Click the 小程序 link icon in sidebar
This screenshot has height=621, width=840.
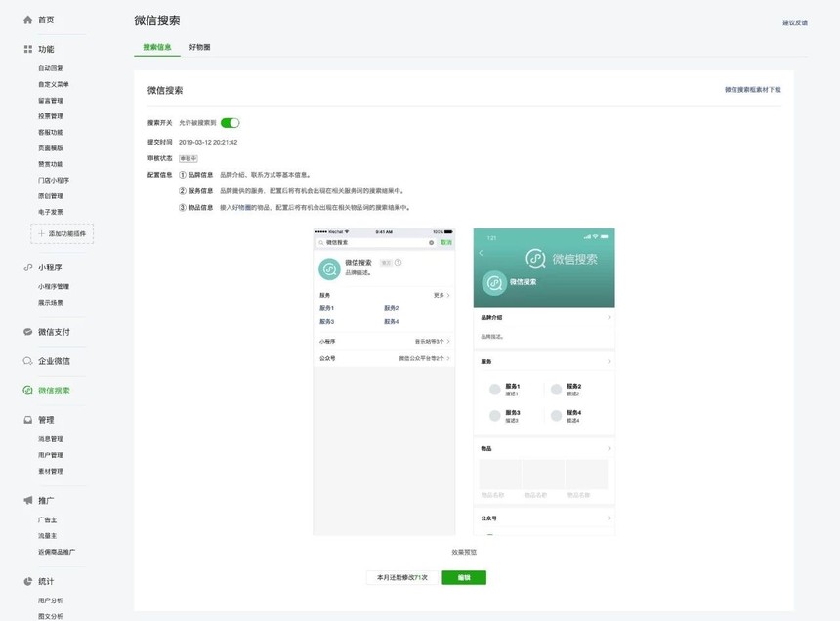28,268
